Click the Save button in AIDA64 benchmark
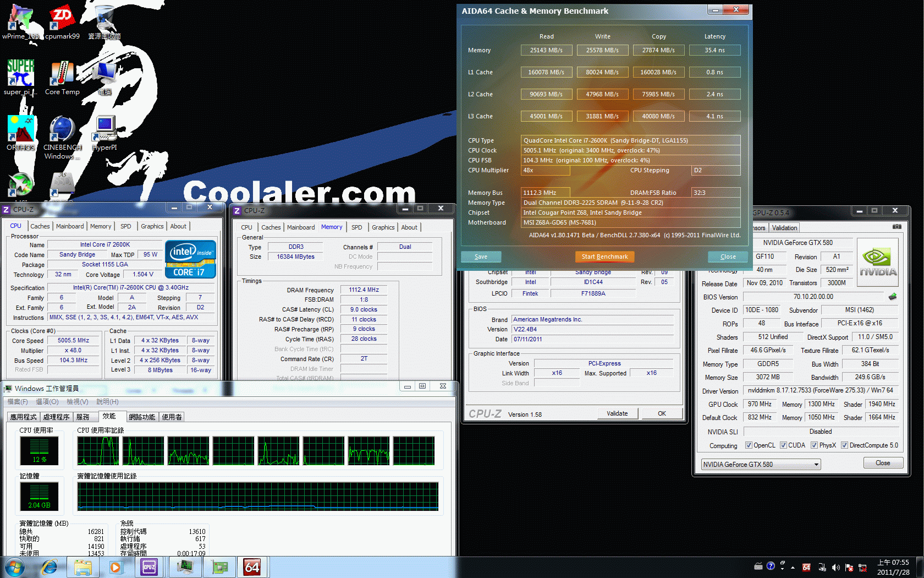Image resolution: width=924 pixels, height=578 pixels. click(481, 257)
